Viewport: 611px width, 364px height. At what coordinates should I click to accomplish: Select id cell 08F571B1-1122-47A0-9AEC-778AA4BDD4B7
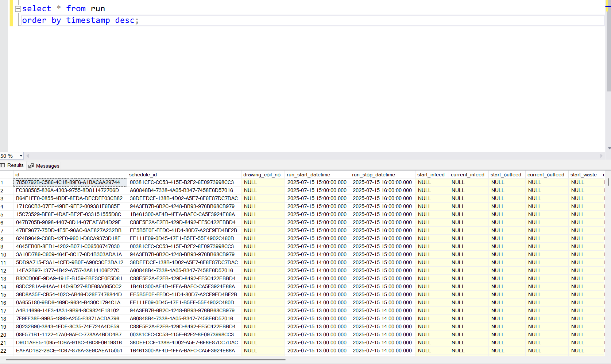[70, 335]
